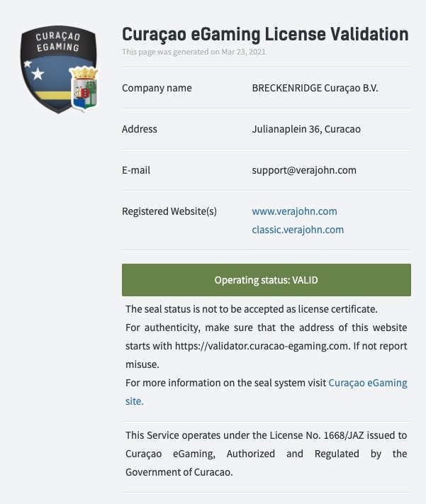Click the License No. 1668/JAZ paragraph
Viewport: 426px width, 504px height.
click(267, 454)
